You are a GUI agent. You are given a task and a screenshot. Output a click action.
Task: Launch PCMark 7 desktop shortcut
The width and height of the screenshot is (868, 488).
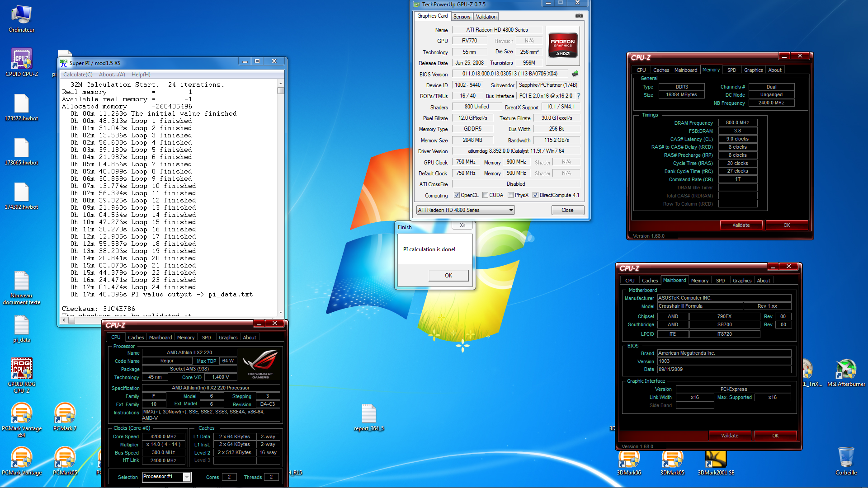65,417
